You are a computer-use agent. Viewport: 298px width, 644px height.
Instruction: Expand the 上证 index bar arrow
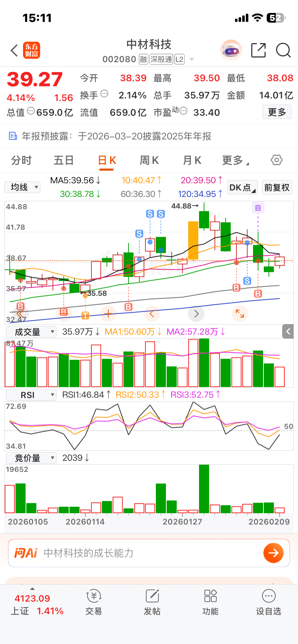(32, 589)
